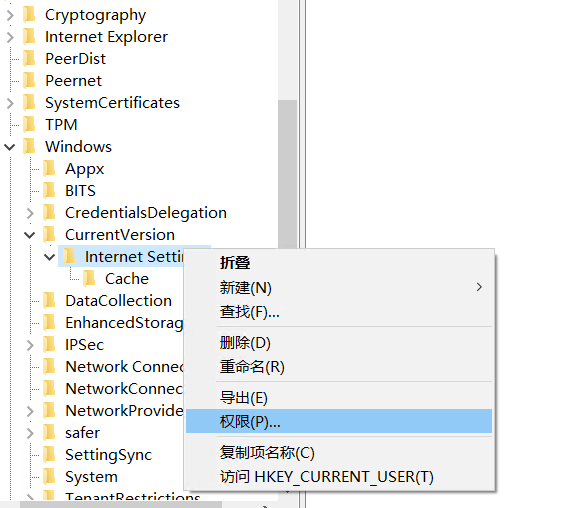The image size is (563, 508).
Task: Expand the CredentialsDelegation key
Action: [x=30, y=213]
